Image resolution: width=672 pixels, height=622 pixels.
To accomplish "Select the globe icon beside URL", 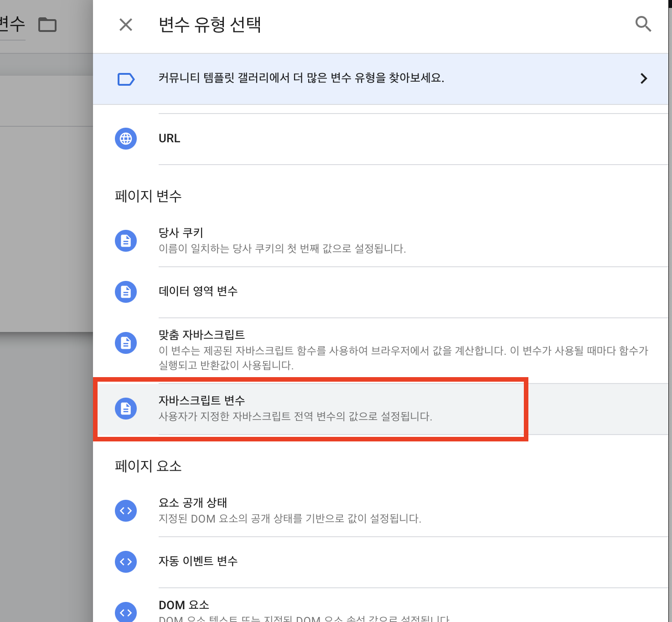I will point(125,139).
